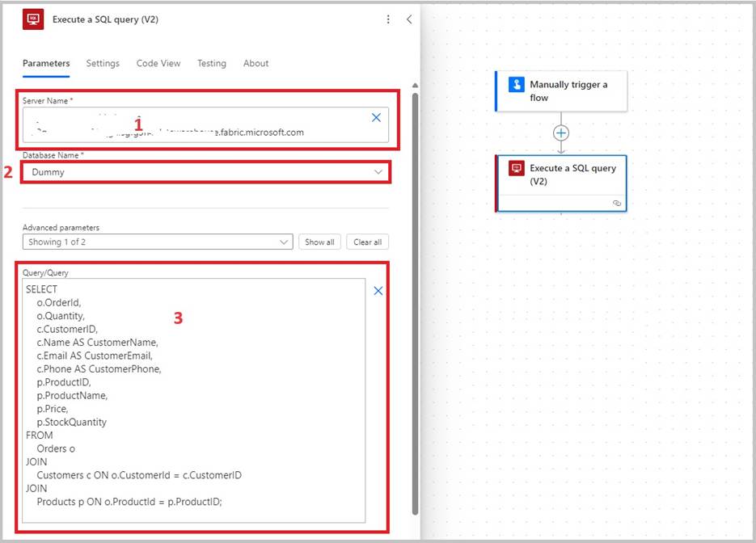Open the three-dot more options menu
The width and height of the screenshot is (756, 543).
point(388,19)
